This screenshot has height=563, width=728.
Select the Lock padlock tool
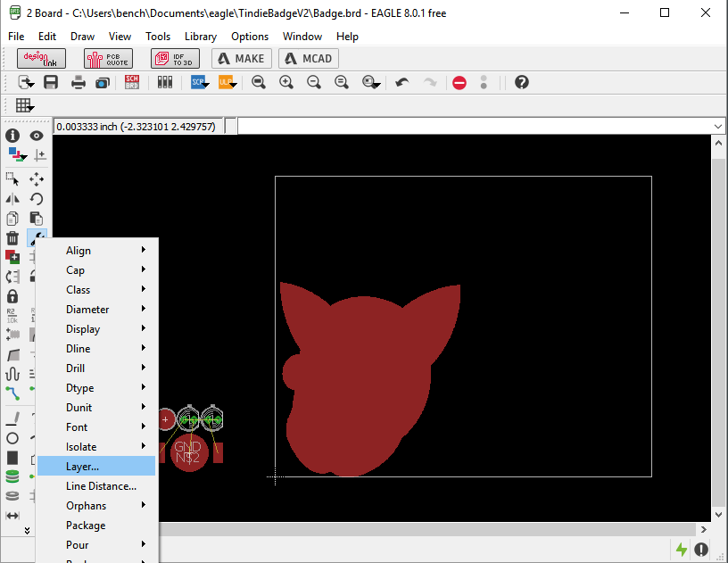tap(12, 295)
